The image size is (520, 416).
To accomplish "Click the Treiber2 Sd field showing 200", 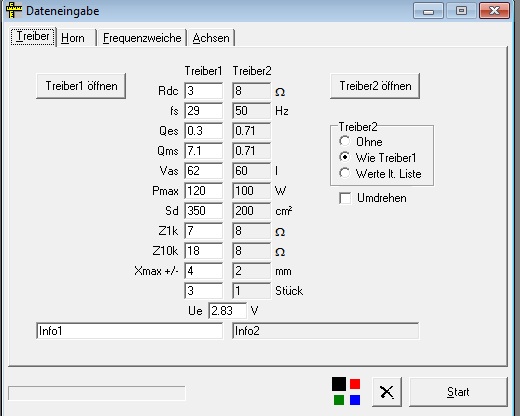I will (252, 211).
